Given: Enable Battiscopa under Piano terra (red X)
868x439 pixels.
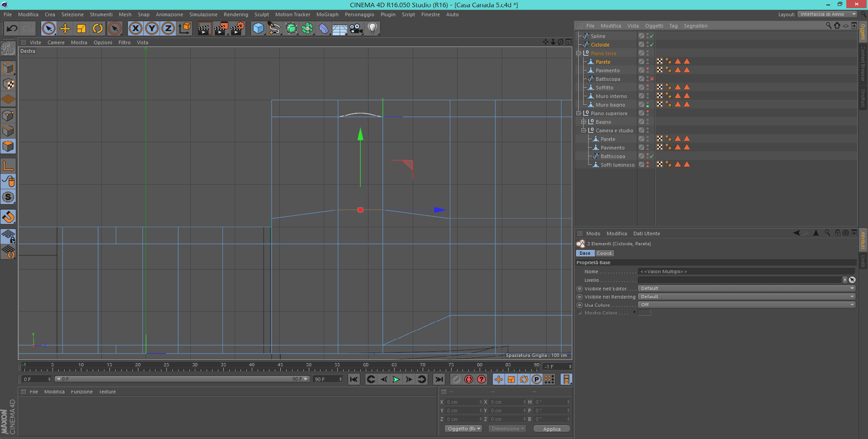Looking at the screenshot, I should (652, 79).
